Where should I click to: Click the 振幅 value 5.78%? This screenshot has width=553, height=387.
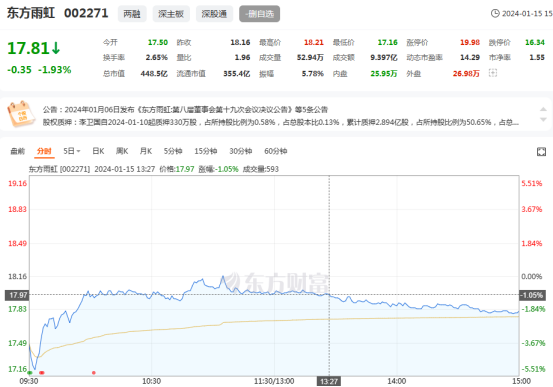312,74
